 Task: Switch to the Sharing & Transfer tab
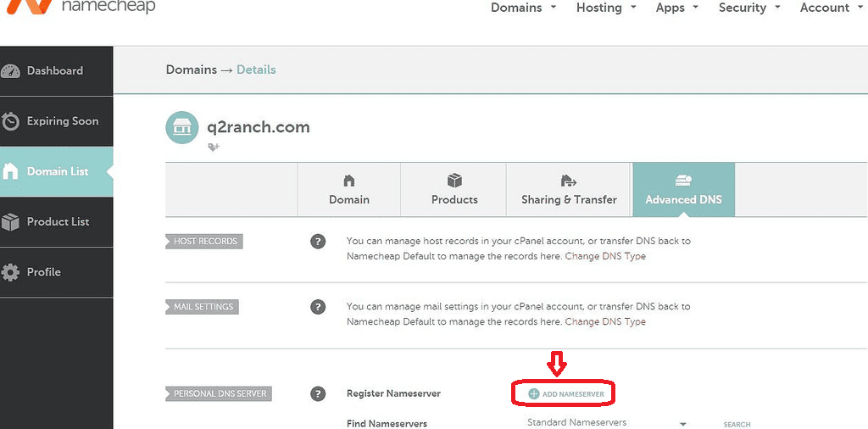569,189
